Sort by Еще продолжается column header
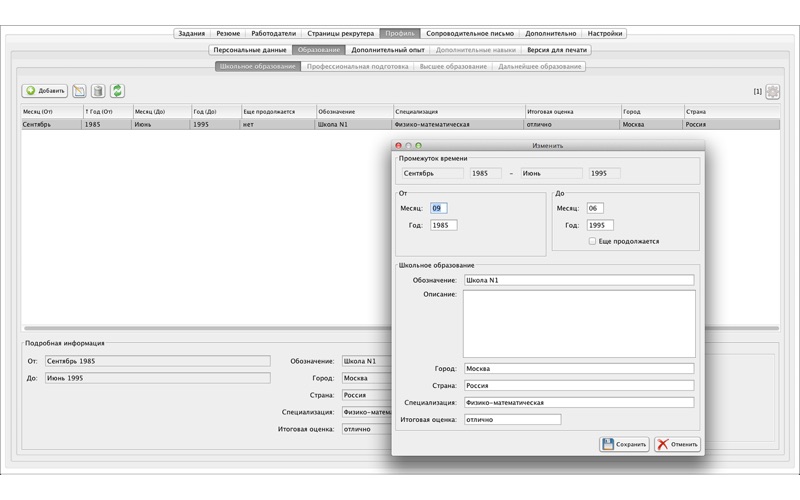 point(279,111)
